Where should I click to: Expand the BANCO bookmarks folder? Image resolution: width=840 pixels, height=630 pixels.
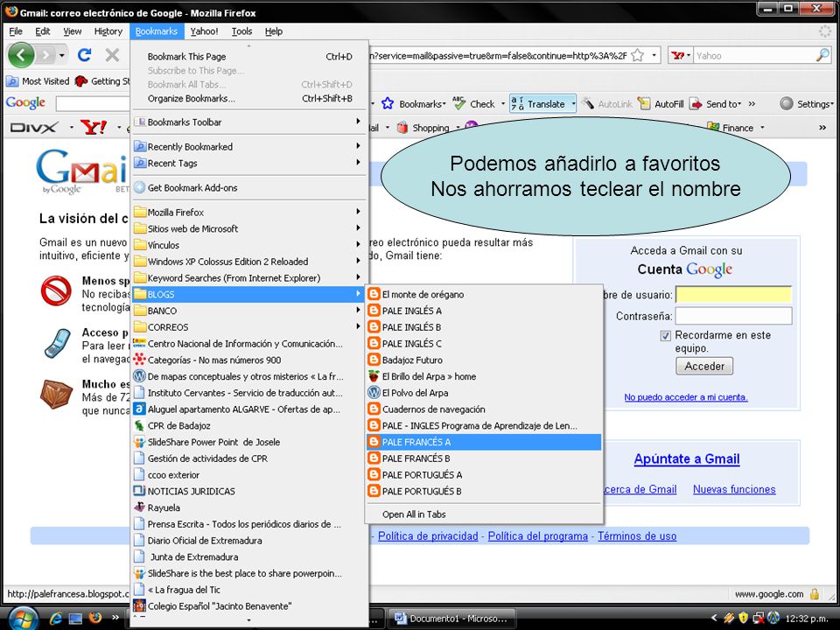[250, 311]
